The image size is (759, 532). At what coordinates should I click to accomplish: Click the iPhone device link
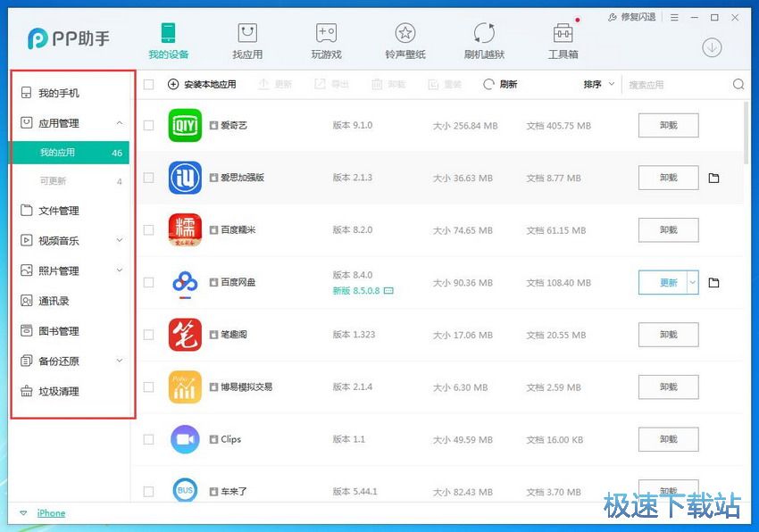(x=51, y=513)
